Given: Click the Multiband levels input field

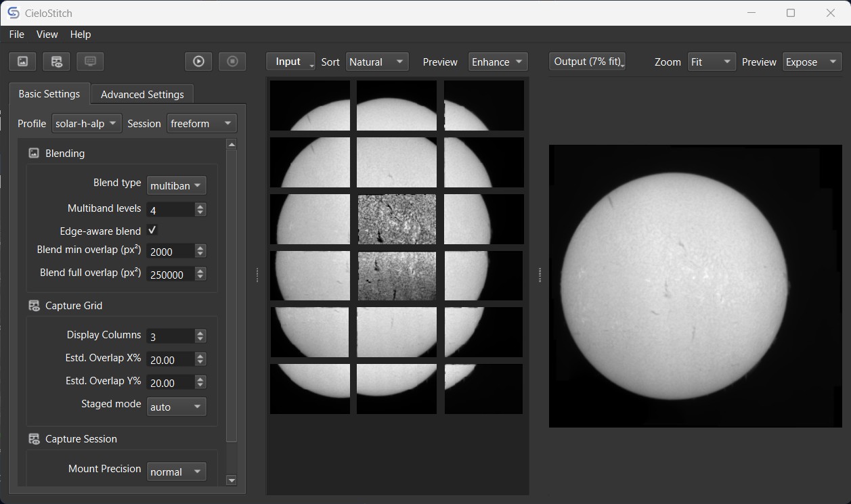Looking at the screenshot, I should (171, 210).
